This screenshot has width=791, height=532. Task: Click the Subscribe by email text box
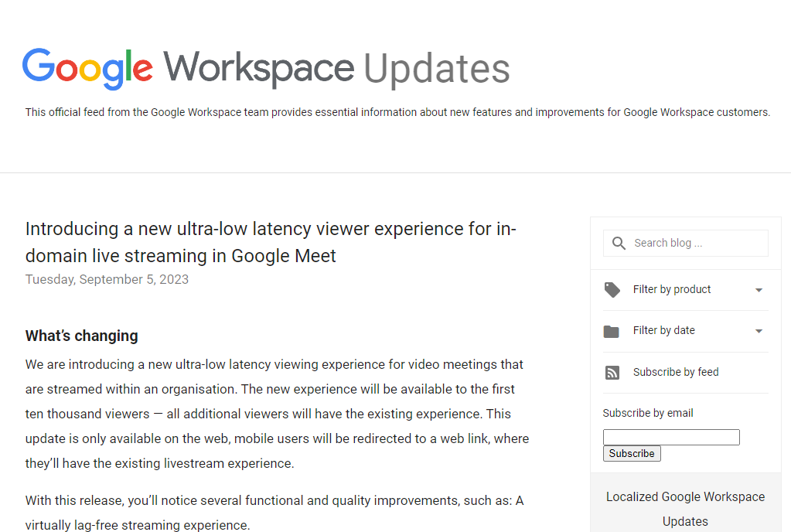(670, 437)
